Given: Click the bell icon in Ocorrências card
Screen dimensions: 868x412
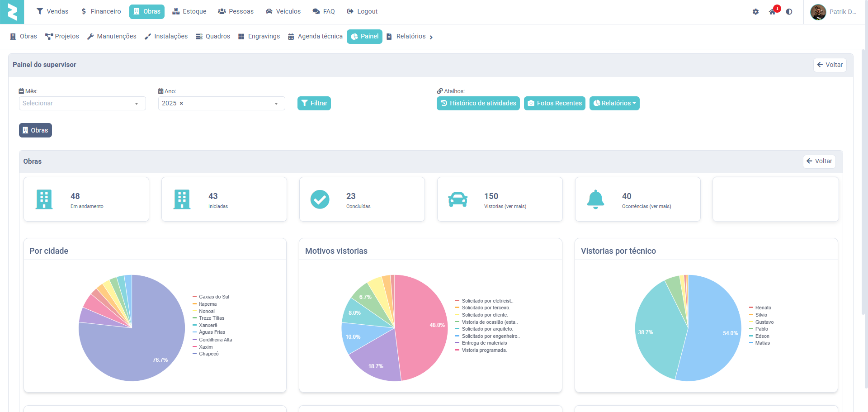Looking at the screenshot, I should click(x=595, y=199).
